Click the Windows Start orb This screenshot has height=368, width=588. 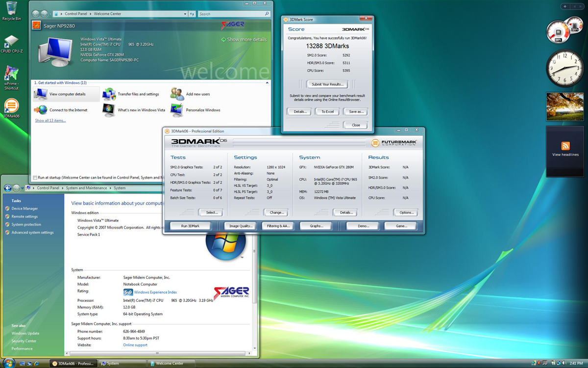(x=8, y=363)
